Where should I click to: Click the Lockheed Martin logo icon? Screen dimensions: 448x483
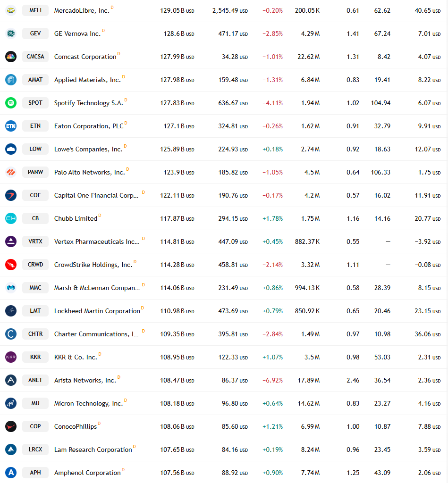pos(11,311)
